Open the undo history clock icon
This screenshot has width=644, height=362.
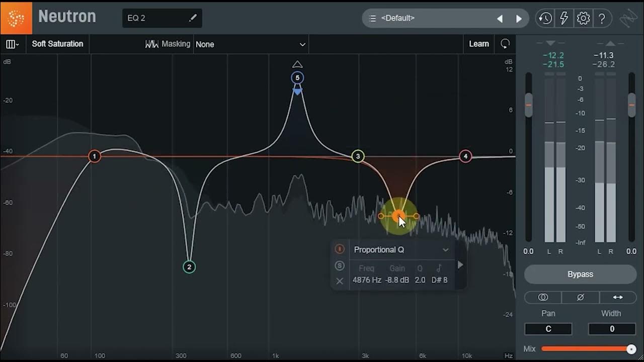coord(545,19)
